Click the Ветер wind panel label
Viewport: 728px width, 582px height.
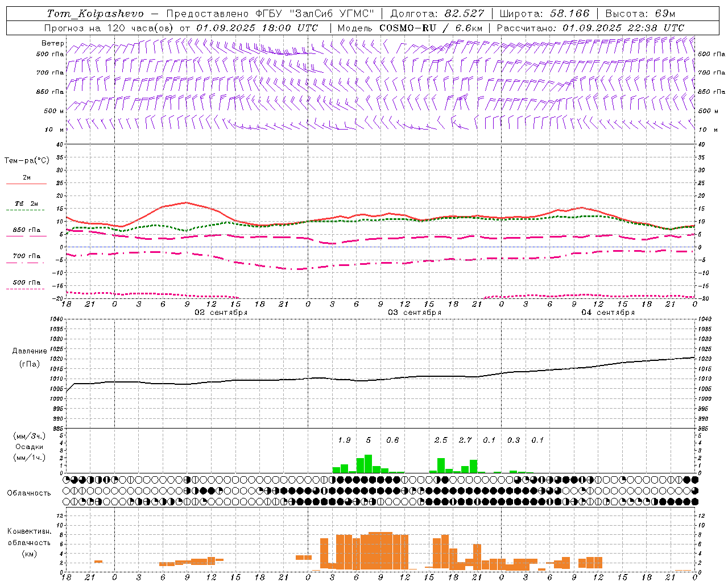52,43
